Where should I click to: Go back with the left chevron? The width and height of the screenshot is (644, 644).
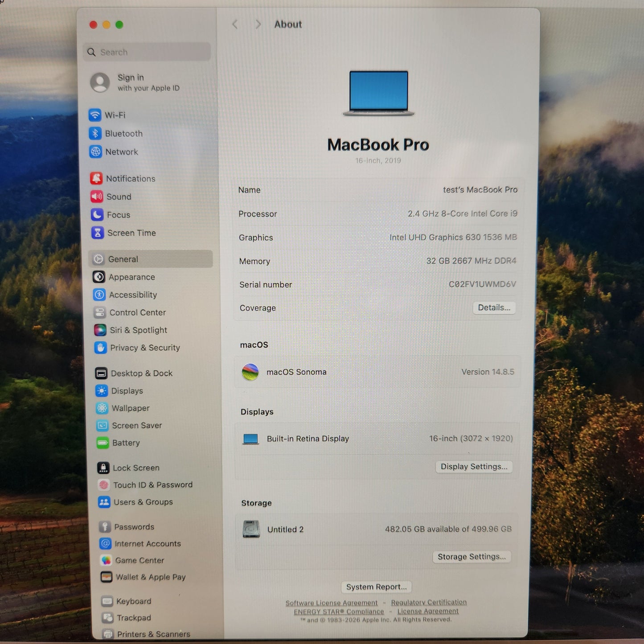[x=235, y=25]
